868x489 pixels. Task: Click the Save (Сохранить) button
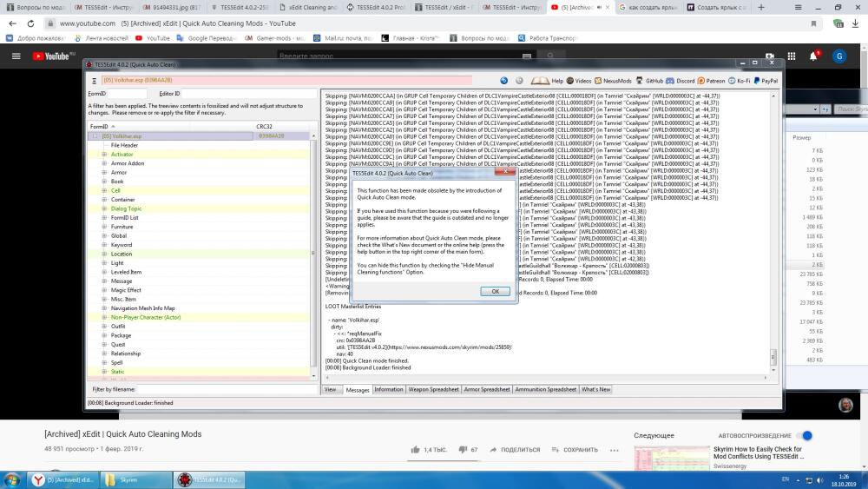575,450
